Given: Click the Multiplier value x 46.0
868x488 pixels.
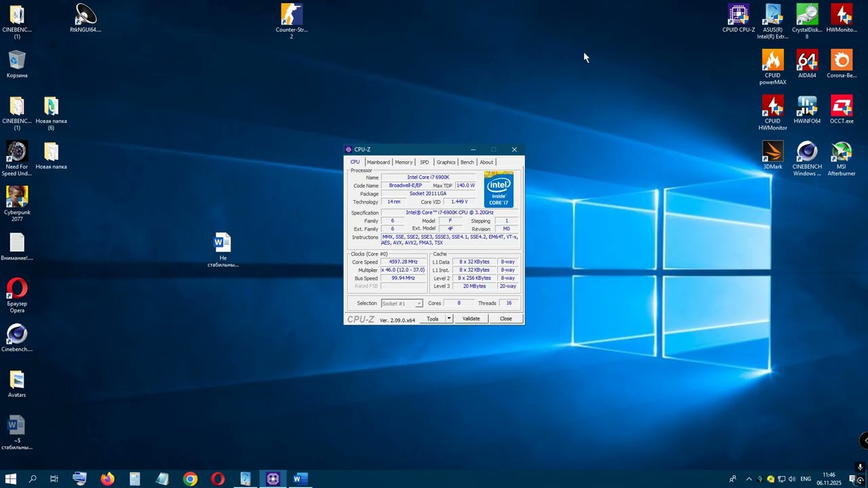Looking at the screenshot, I should [403, 270].
